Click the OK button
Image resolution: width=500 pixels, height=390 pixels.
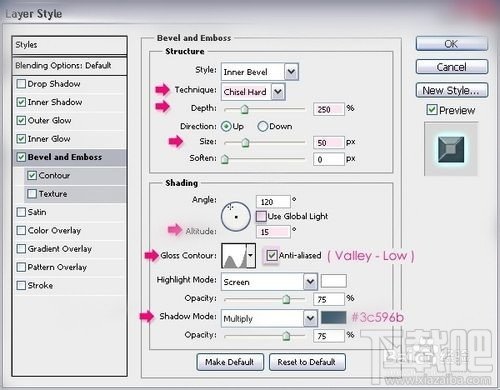pos(452,44)
